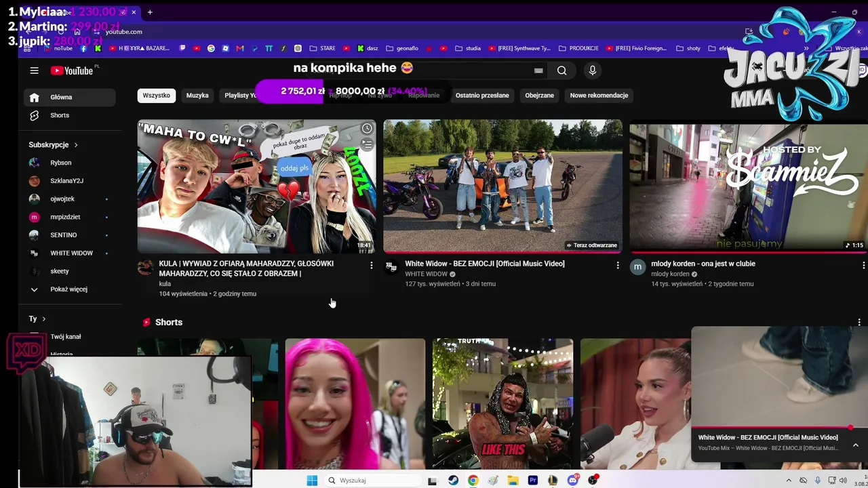Open Twój kanał in the sidebar

pos(69,337)
